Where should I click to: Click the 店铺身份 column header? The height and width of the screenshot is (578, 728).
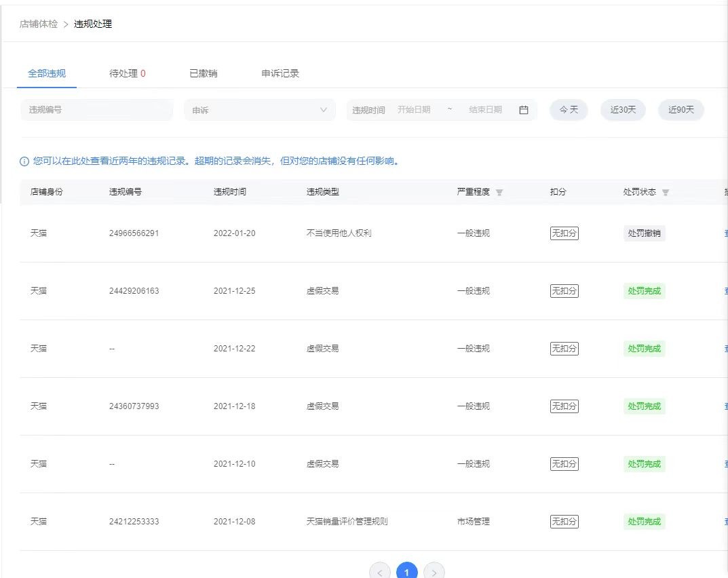(46, 192)
